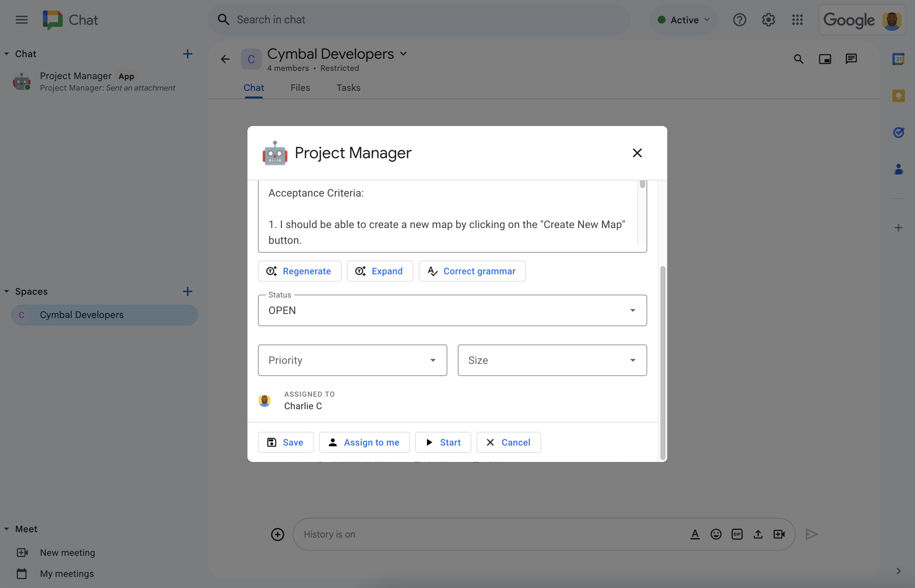Click the back arrow navigation icon
This screenshot has width=915, height=588.
pos(225,59)
